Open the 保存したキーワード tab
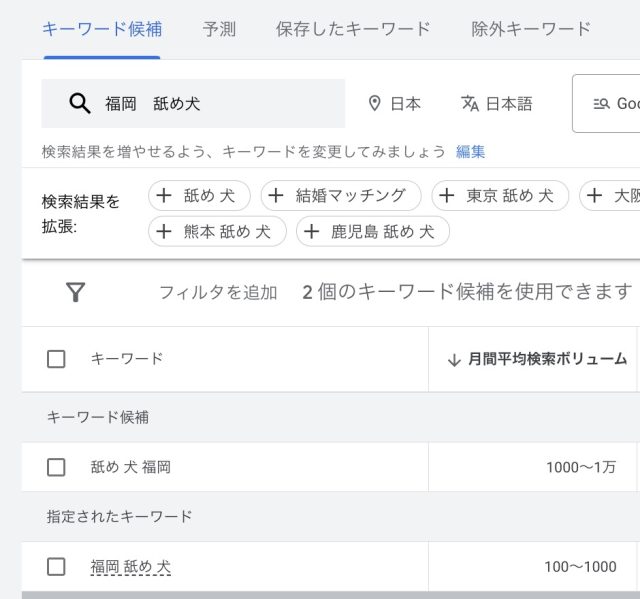This screenshot has width=640, height=599. click(x=353, y=29)
